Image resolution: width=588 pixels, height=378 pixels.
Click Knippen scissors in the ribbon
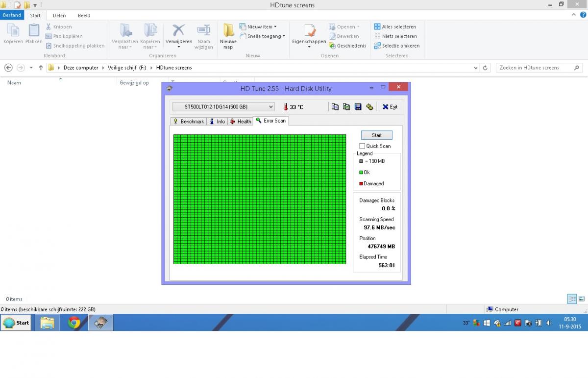(x=59, y=27)
